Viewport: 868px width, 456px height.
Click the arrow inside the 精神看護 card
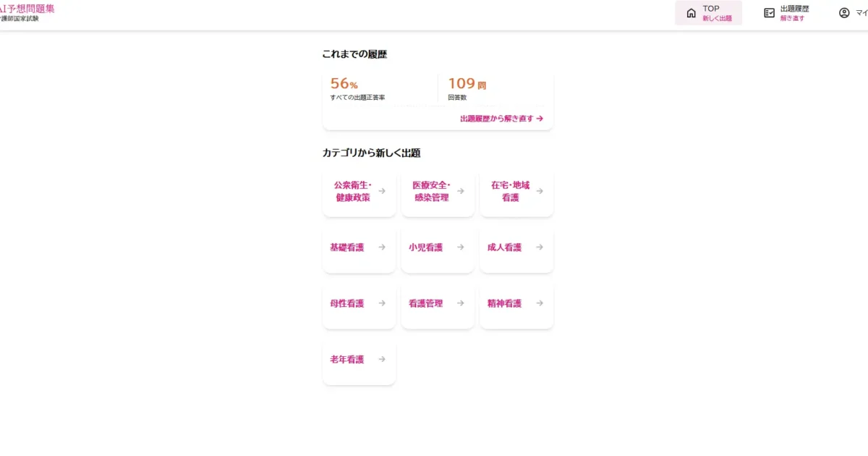point(539,303)
